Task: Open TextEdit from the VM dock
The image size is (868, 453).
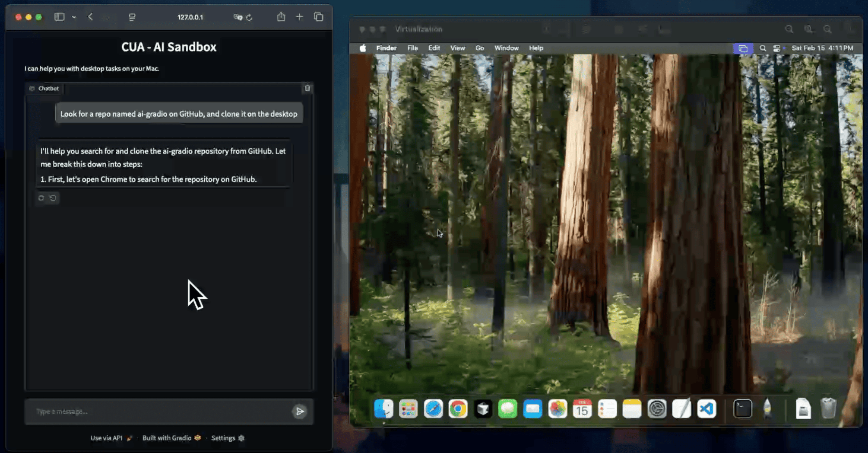Action: pos(682,408)
